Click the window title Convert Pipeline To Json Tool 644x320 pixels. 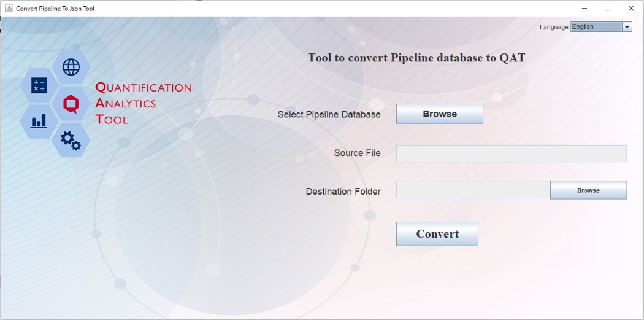tap(55, 8)
